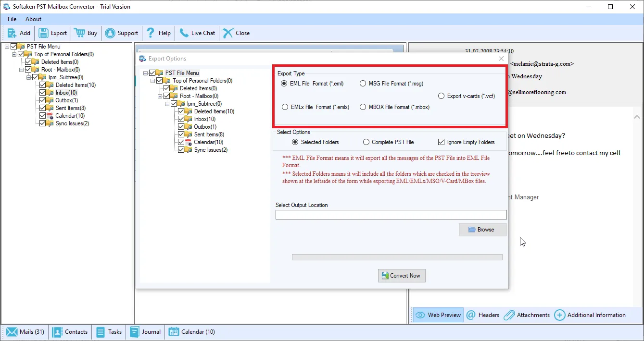Click the Browse button
This screenshot has height=341, width=644.
482,230
